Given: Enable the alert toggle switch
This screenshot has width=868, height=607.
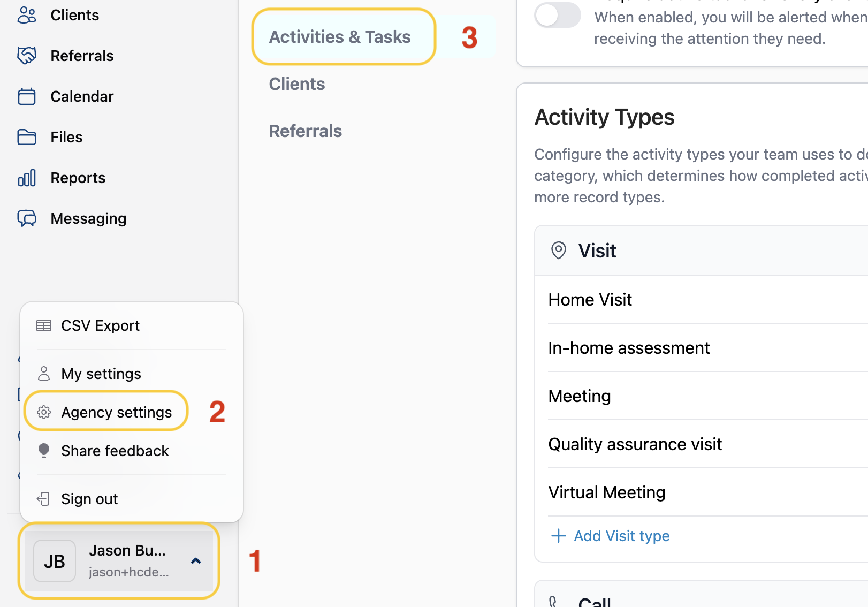Looking at the screenshot, I should coord(558,15).
